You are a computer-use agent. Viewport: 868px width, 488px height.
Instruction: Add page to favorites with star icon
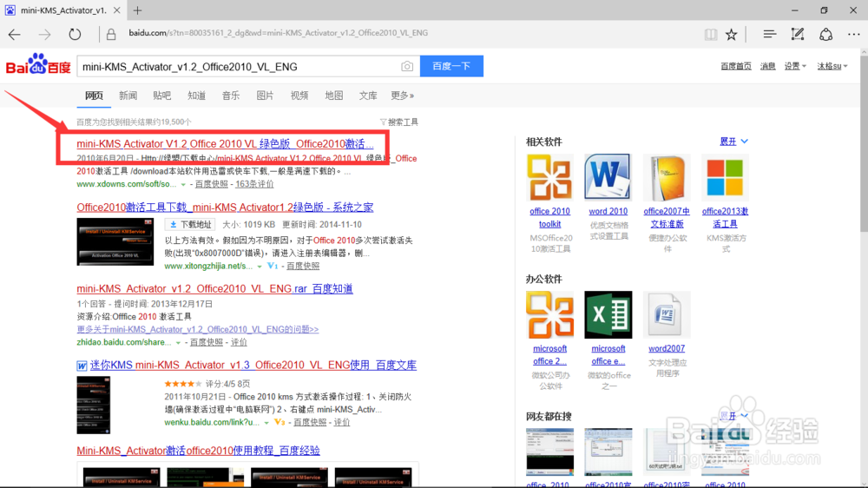pos(731,35)
